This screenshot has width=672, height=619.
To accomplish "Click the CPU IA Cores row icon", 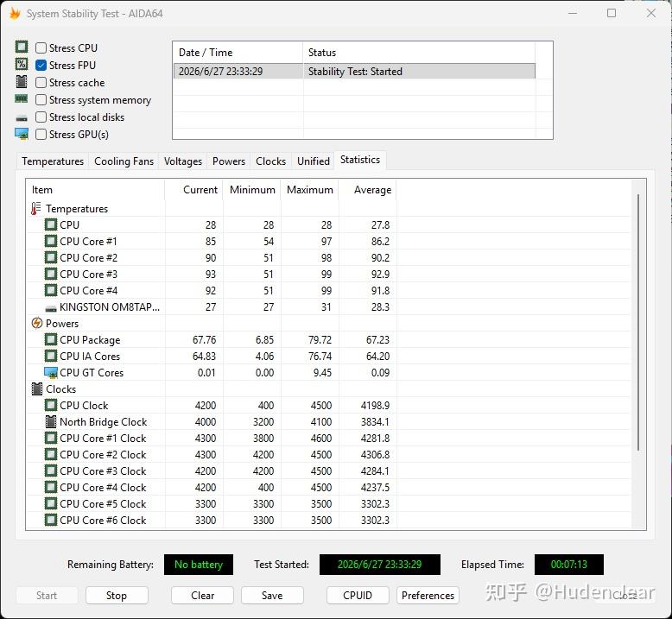I will [x=51, y=356].
